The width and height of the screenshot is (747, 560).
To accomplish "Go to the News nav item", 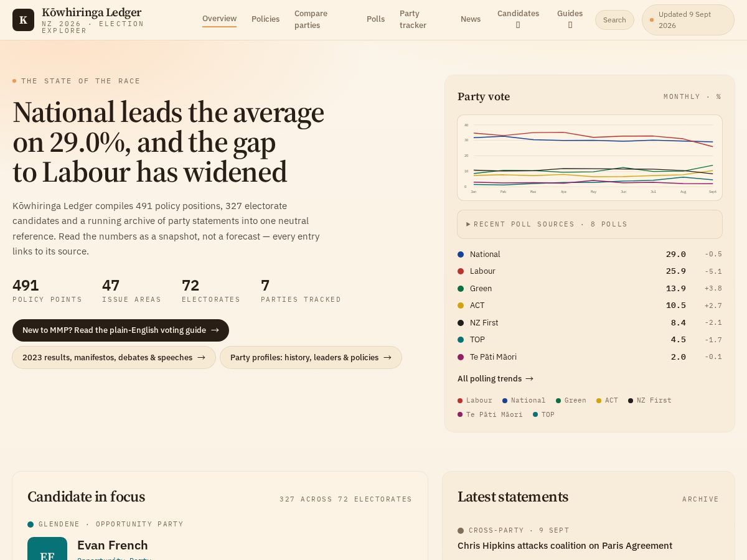I will point(471,19).
